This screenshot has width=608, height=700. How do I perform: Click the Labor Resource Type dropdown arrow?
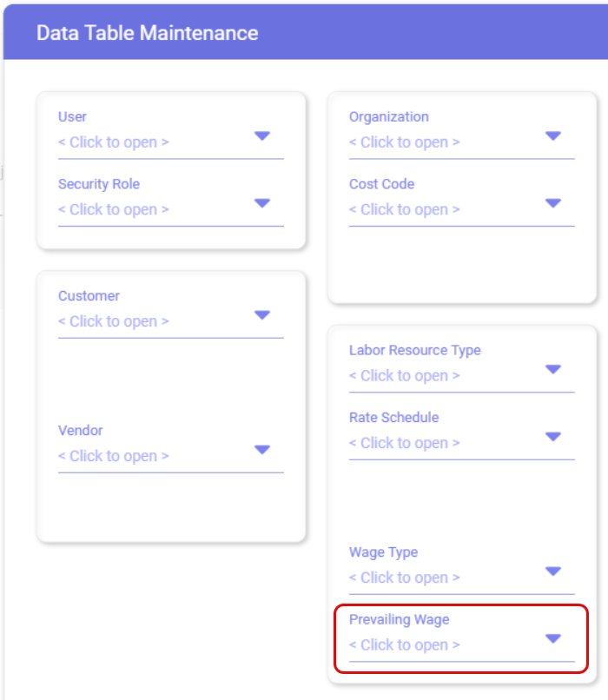click(553, 369)
